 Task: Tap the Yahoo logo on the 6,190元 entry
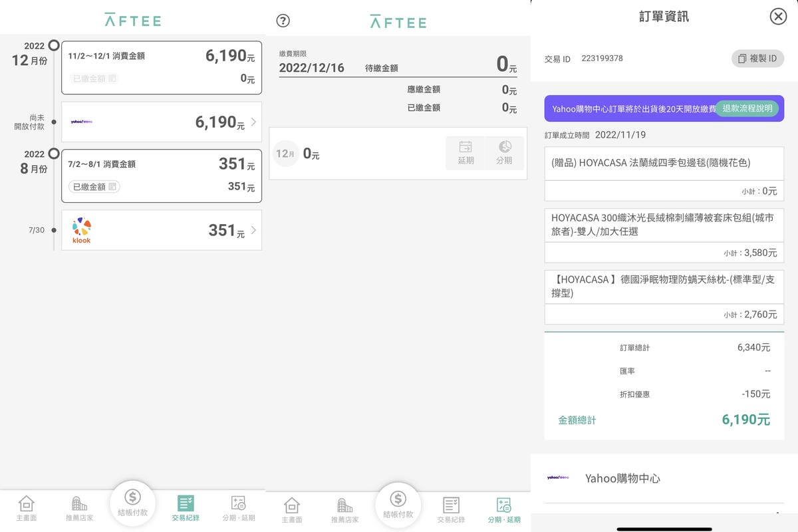coord(83,122)
